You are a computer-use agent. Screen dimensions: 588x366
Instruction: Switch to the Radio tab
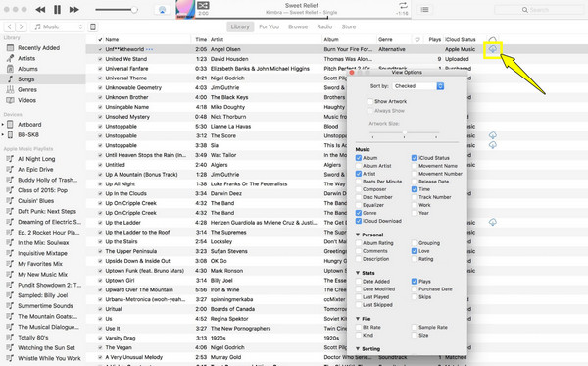(x=324, y=26)
